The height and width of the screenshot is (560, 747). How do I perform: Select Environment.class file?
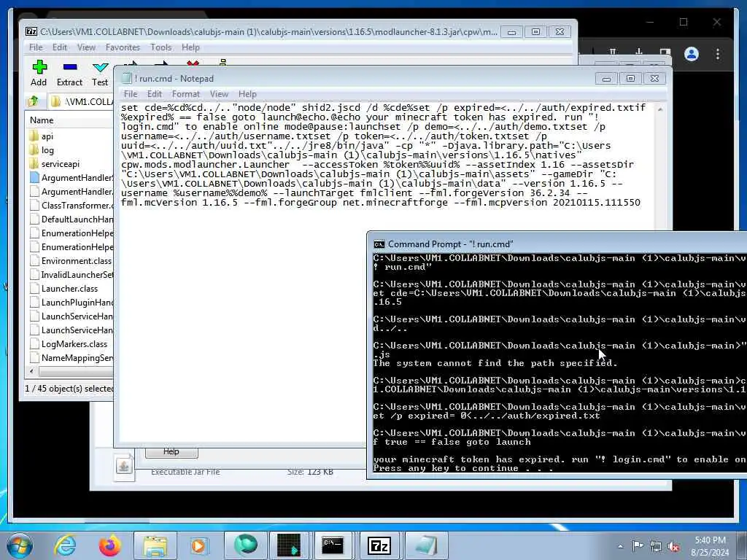pyautogui.click(x=71, y=261)
